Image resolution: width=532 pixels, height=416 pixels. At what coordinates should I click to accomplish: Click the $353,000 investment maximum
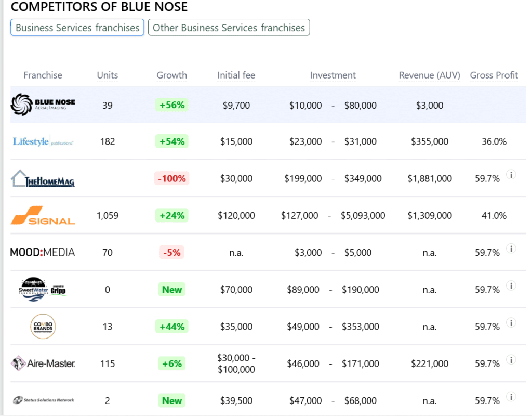point(361,327)
